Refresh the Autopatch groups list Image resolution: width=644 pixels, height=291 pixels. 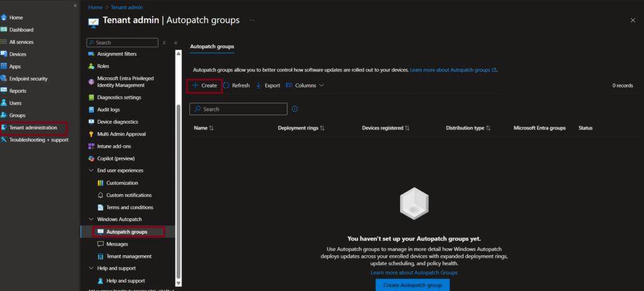(x=236, y=85)
